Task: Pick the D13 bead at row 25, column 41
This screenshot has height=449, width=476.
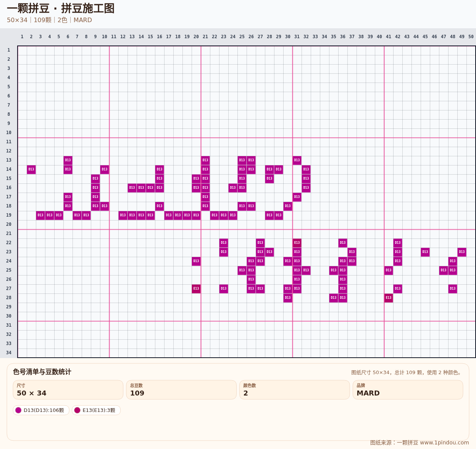Action: 389,270
